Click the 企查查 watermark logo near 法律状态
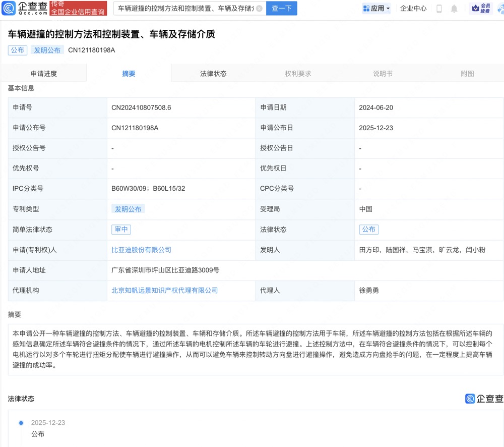 pyautogui.click(x=484, y=399)
